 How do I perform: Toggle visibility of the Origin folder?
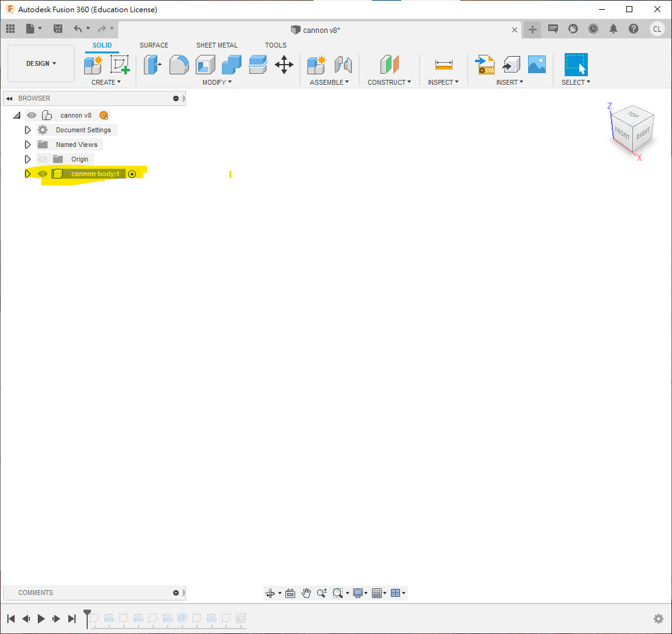pos(43,159)
